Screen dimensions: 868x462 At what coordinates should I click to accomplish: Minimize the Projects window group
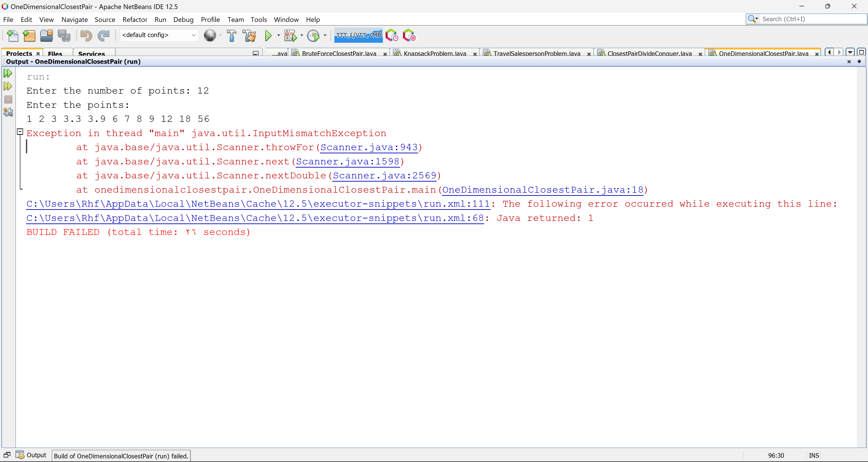click(x=255, y=53)
